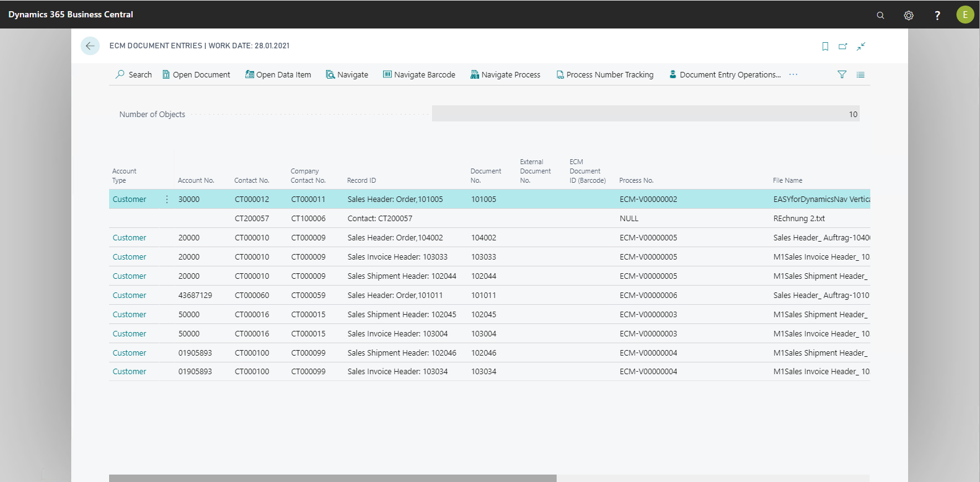
Task: Open row options for the 30000 customer row
Action: pos(167,199)
